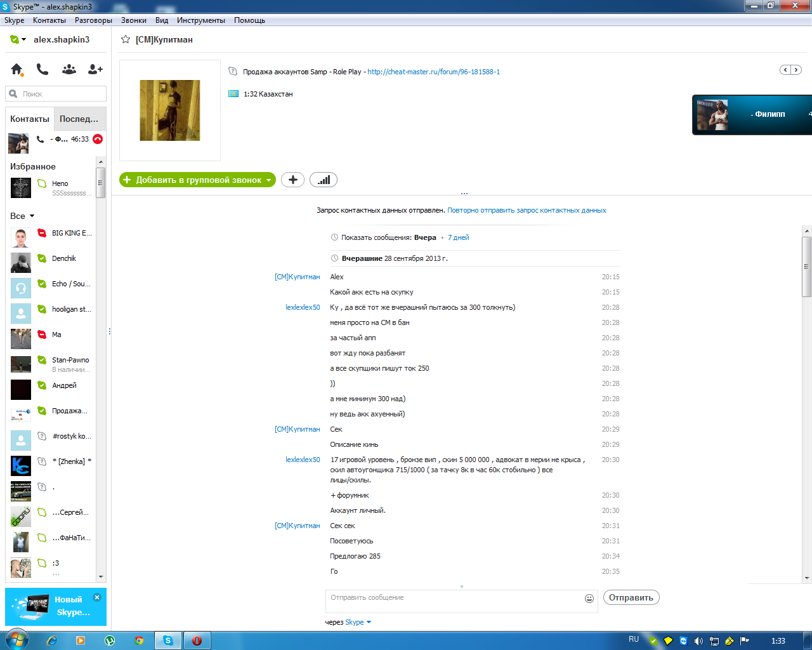Click the volume icon in system tray
The image size is (812, 650).
coord(698,641)
